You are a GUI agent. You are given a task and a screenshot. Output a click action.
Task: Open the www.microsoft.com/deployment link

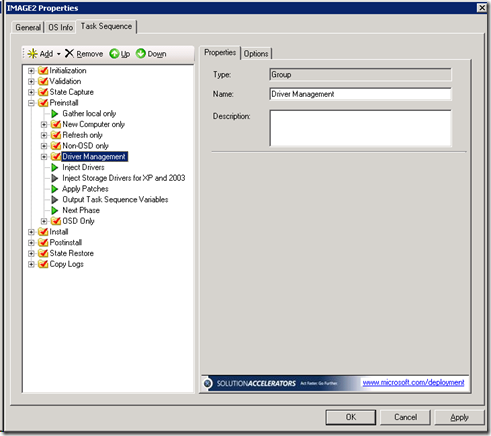(x=413, y=382)
